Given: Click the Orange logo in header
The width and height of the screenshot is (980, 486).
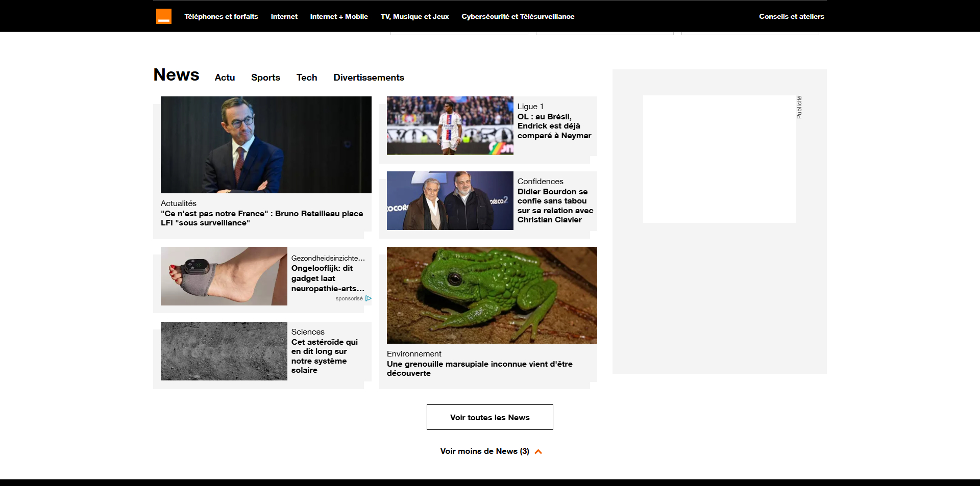Looking at the screenshot, I should pyautogui.click(x=164, y=16).
